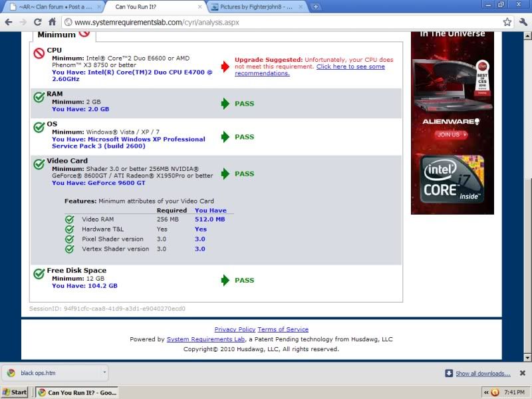
Task: Click the 'You Have: 104.2 GB' text
Action: (84, 286)
